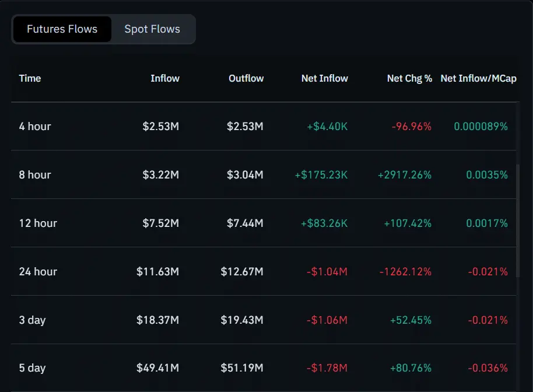This screenshot has height=392, width=533.
Task: Select the 4 hour row
Action: tap(233, 126)
